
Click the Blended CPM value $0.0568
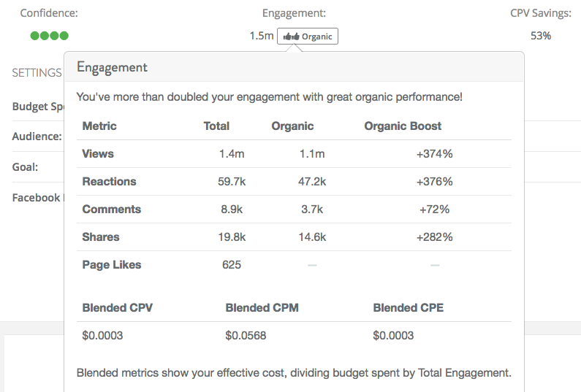click(246, 335)
